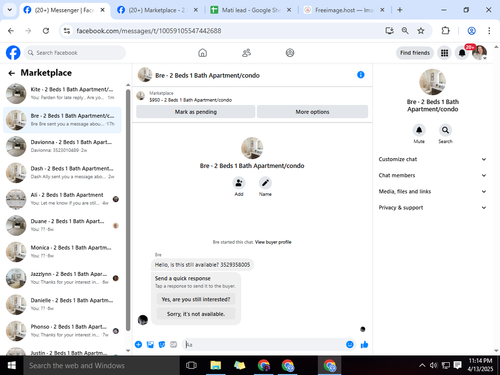Show hidden system tray icons
The width and height of the screenshot is (500, 375).
[422, 365]
